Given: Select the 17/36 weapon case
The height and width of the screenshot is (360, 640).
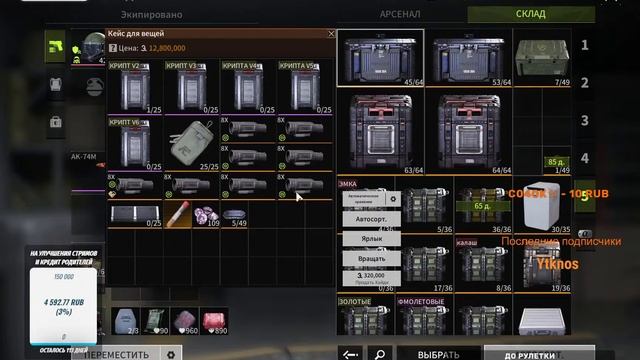Looking at the screenshot, I should [x=424, y=264].
